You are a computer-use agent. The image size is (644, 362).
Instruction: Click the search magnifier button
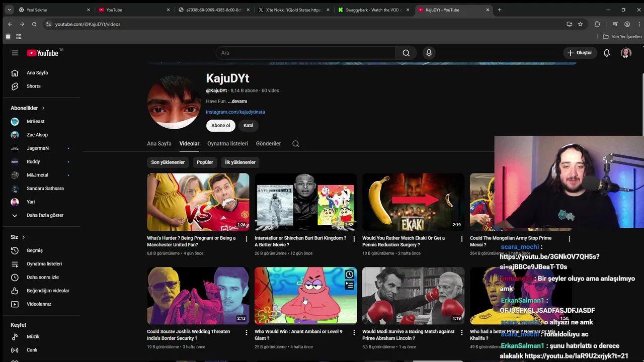pos(406,53)
